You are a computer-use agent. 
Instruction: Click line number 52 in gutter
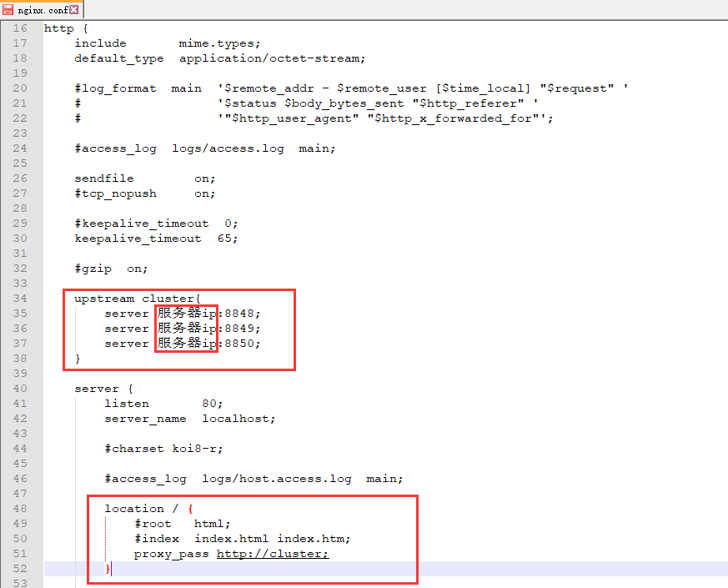[x=20, y=569]
